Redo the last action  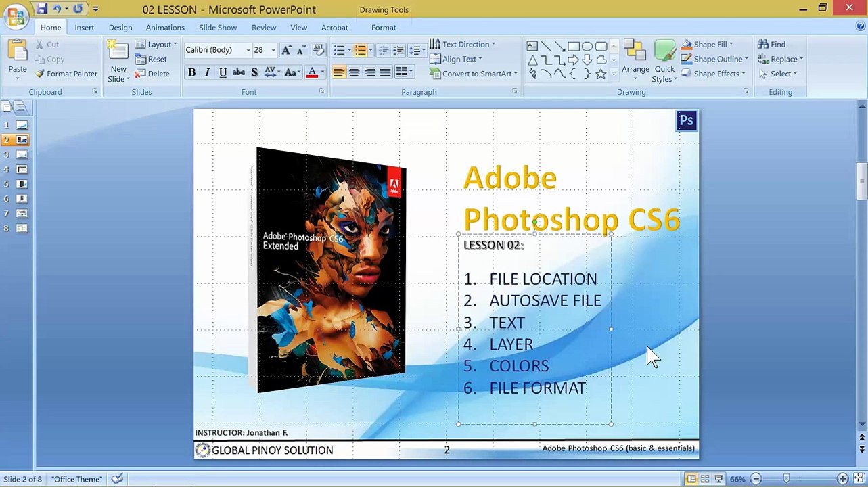[78, 9]
